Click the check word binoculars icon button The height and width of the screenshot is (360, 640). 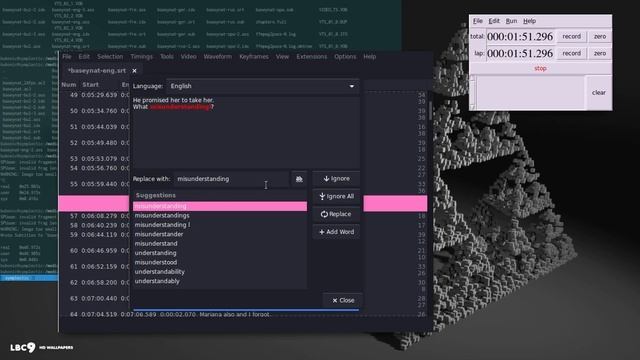tap(299, 179)
